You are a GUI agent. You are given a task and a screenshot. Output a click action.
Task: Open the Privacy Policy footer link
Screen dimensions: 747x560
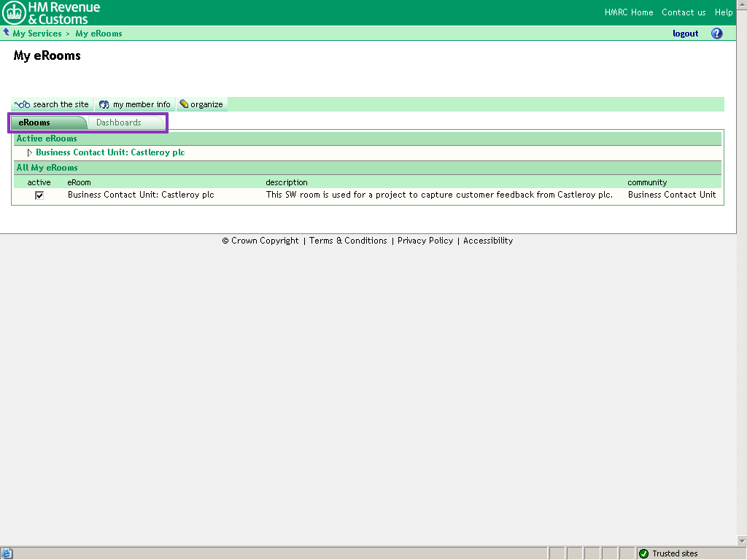[425, 241]
